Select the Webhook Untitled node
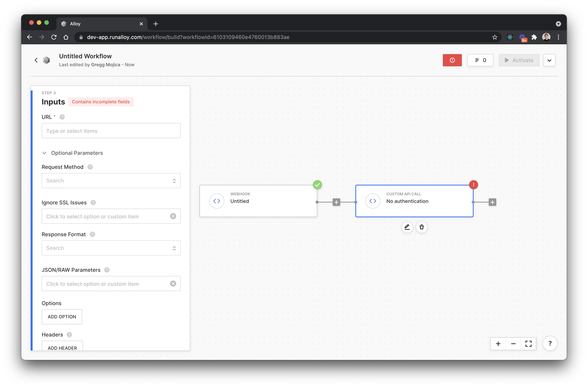 tap(258, 201)
